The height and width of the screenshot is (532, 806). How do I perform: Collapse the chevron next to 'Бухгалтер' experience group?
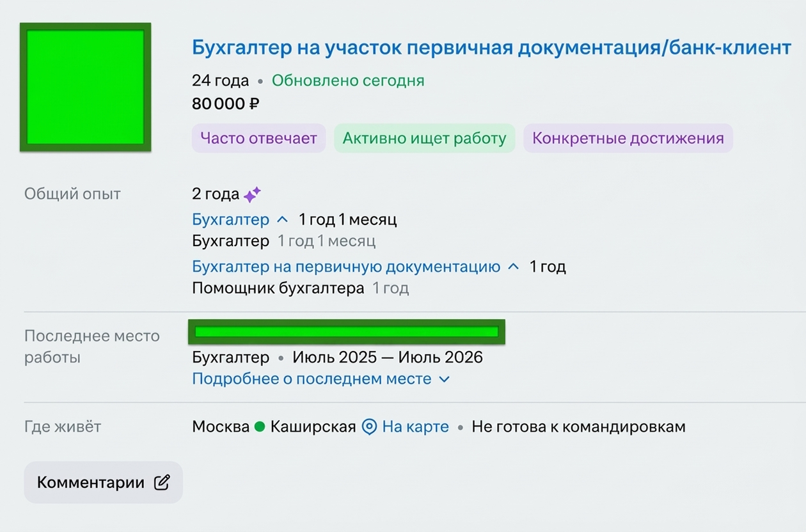tap(282, 219)
